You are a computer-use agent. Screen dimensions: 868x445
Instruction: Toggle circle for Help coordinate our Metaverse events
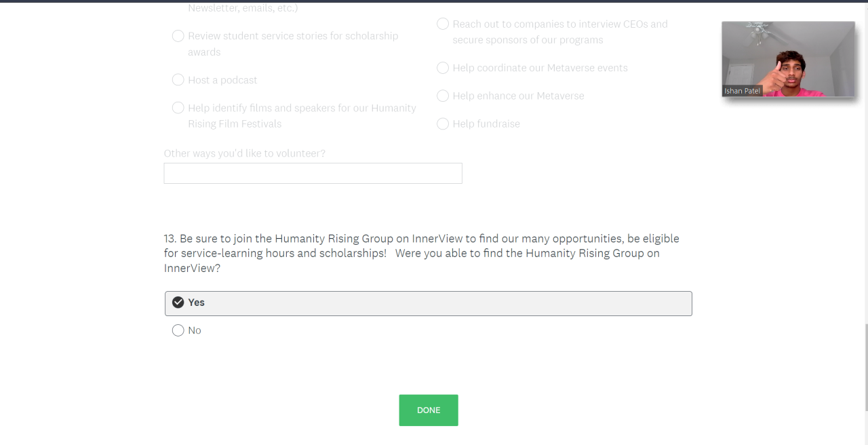click(x=443, y=68)
